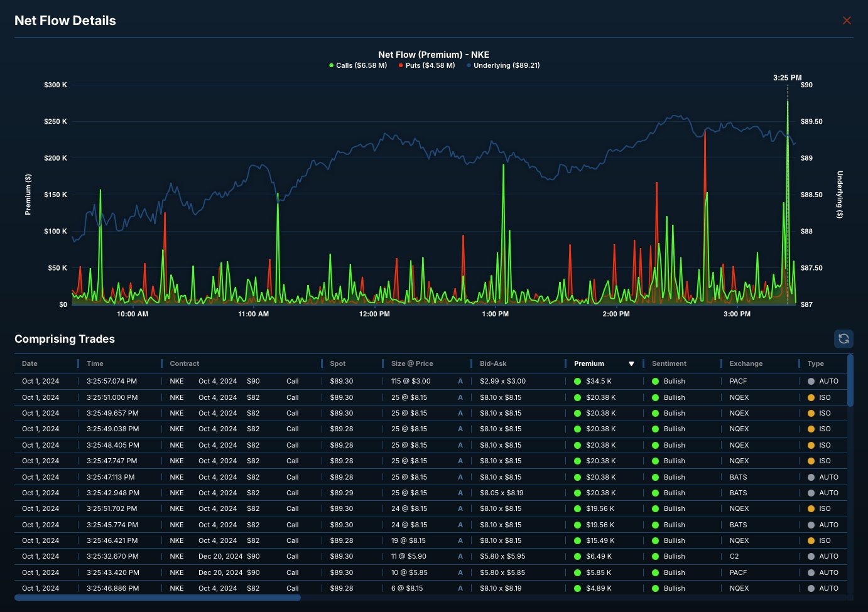Click green premium dot for $4.89 K
Image resolution: width=868 pixels, height=612 pixels.
pos(577,588)
